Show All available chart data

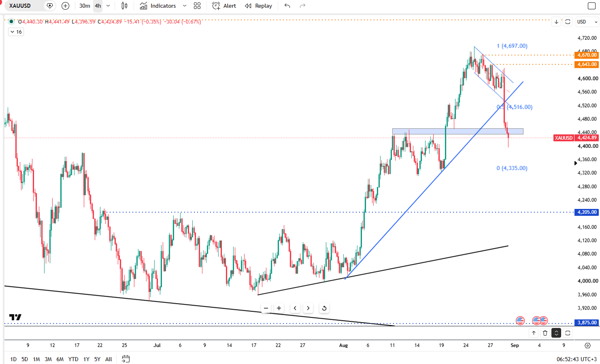coord(109,359)
